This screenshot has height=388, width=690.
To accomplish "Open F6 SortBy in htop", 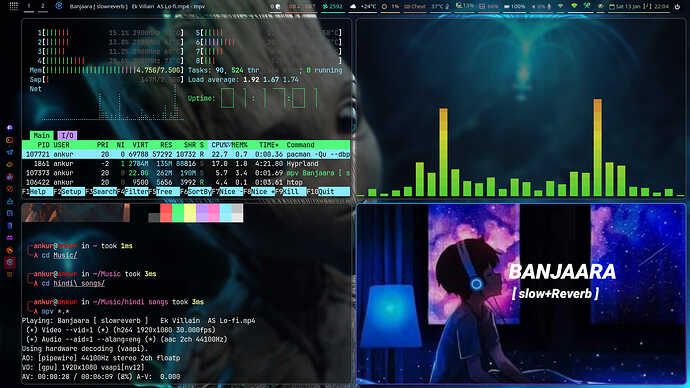I will 196,192.
